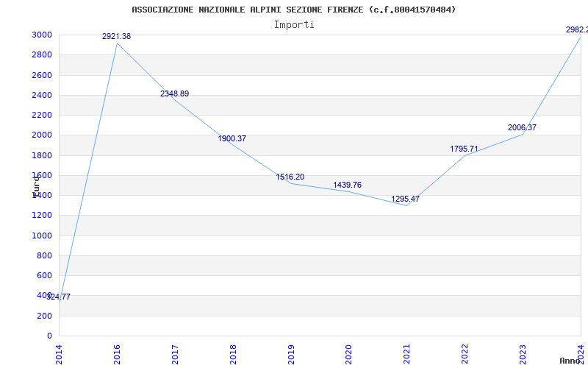Click the 1900.37 data point label
Viewport: 588px width, 368px height.
(232, 138)
